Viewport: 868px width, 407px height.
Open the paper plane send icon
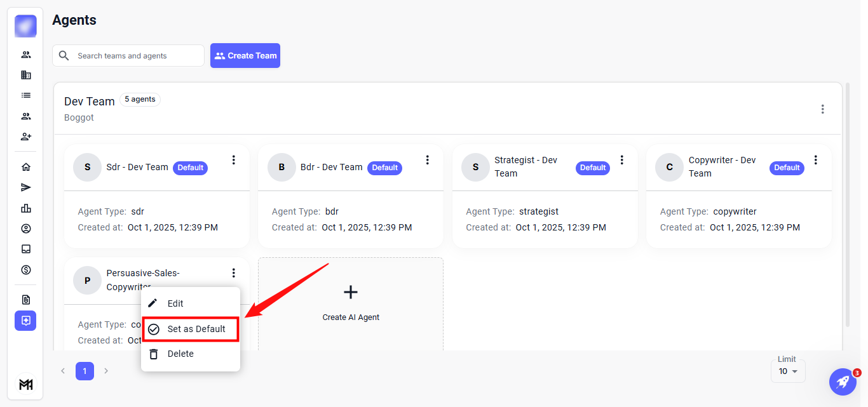coord(25,187)
